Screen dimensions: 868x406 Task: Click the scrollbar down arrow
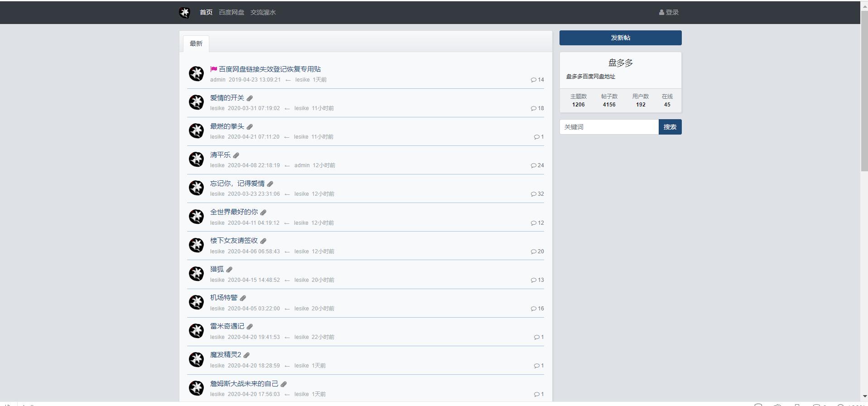tap(864, 396)
